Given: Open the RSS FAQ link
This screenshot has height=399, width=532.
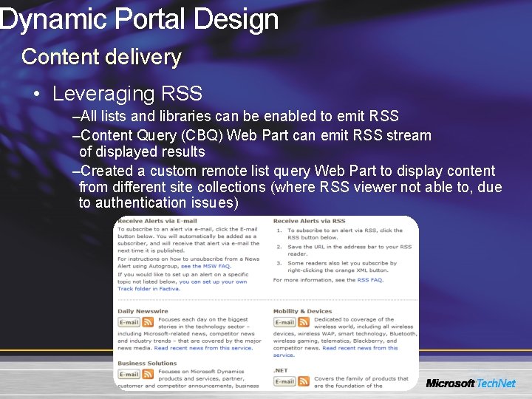Looking at the screenshot, I should click(370, 280).
